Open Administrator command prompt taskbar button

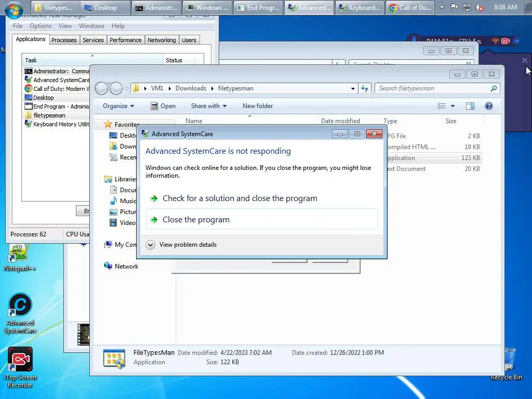pyautogui.click(x=156, y=7)
